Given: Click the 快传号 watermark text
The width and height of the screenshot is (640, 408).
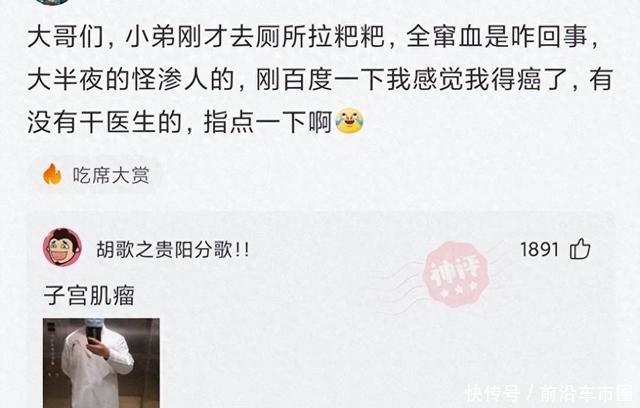Looking at the screenshot, I should point(493,393).
